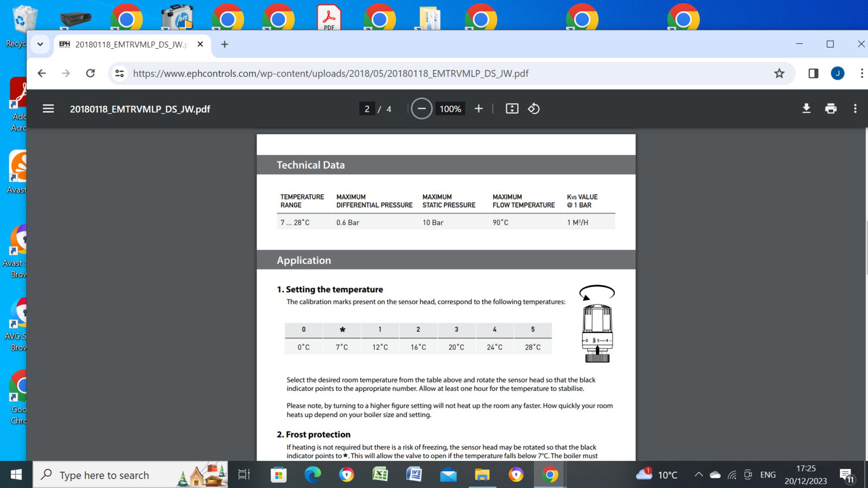Open Windows Start menu
Screen dimensions: 868x488
(16, 475)
